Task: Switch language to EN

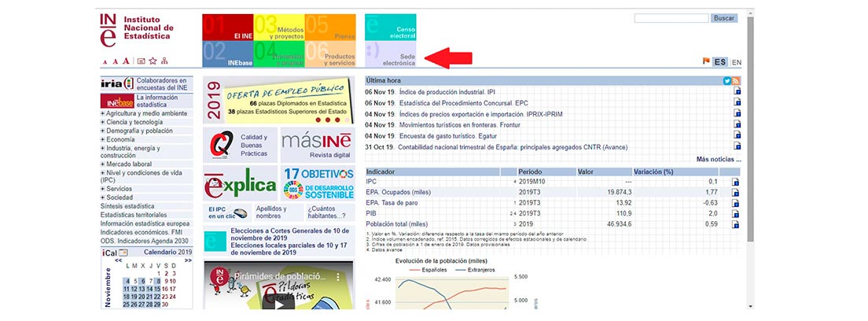Action: [736, 63]
